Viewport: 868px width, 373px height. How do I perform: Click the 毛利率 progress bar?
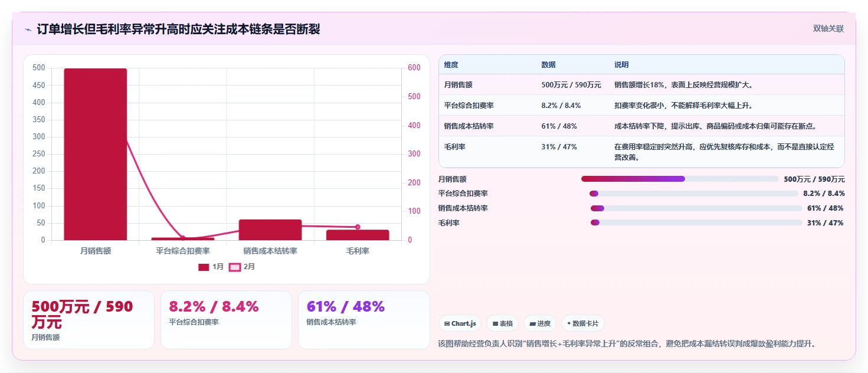point(696,223)
